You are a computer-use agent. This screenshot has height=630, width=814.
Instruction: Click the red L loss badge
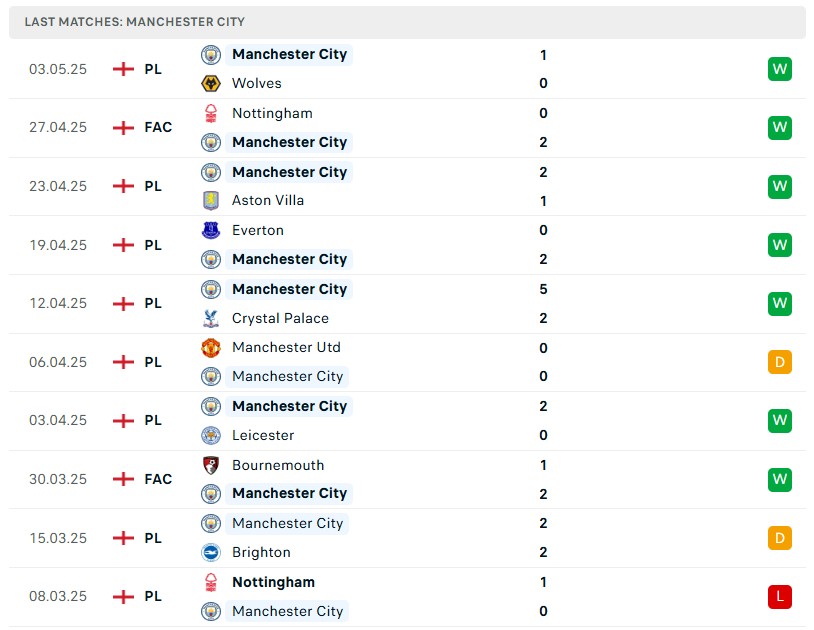(x=780, y=597)
